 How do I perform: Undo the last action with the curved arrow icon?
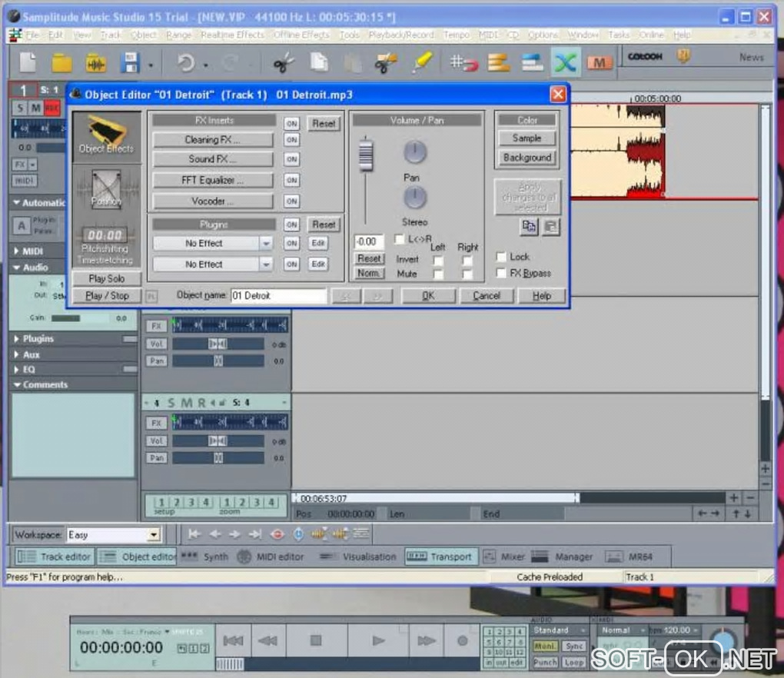point(186,64)
